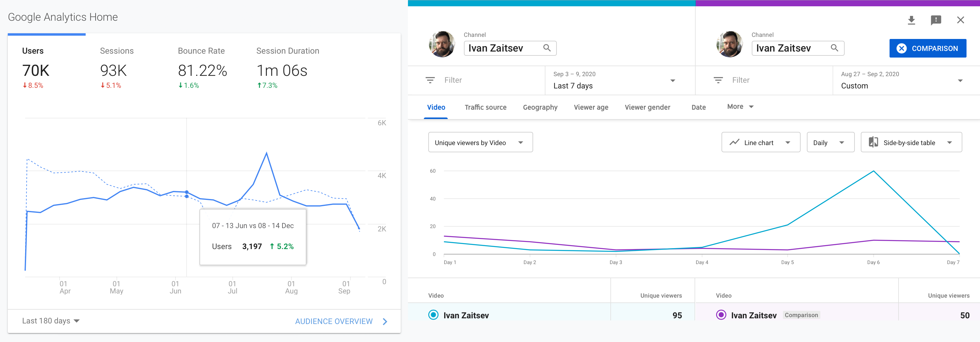Open the Daily granularity dropdown
The width and height of the screenshot is (980, 342).
(830, 142)
